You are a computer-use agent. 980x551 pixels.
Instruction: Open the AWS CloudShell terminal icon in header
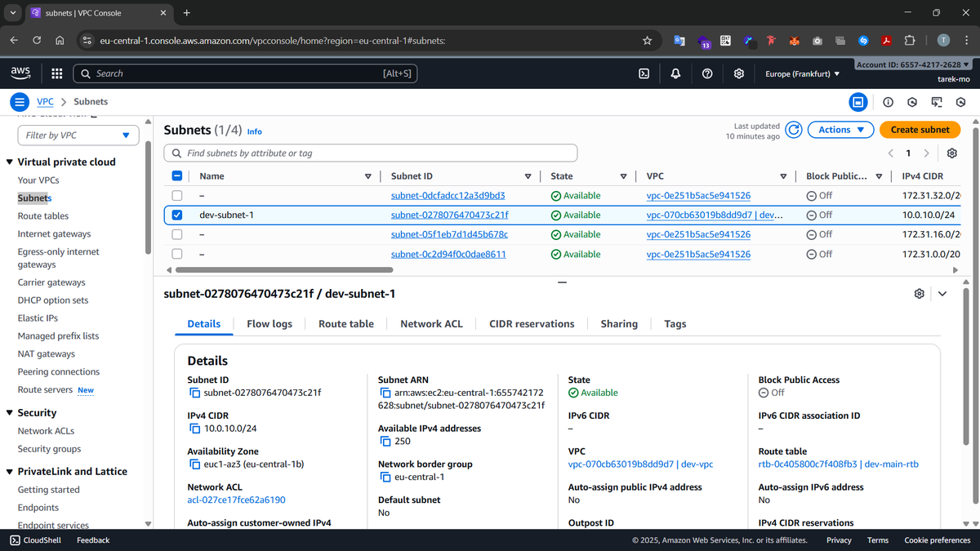(x=644, y=73)
